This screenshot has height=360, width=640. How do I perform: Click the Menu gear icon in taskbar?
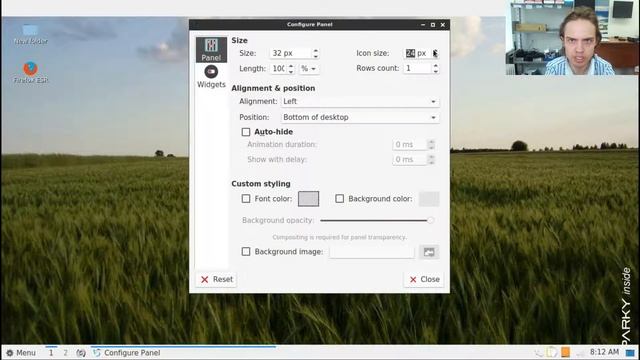pos(10,353)
